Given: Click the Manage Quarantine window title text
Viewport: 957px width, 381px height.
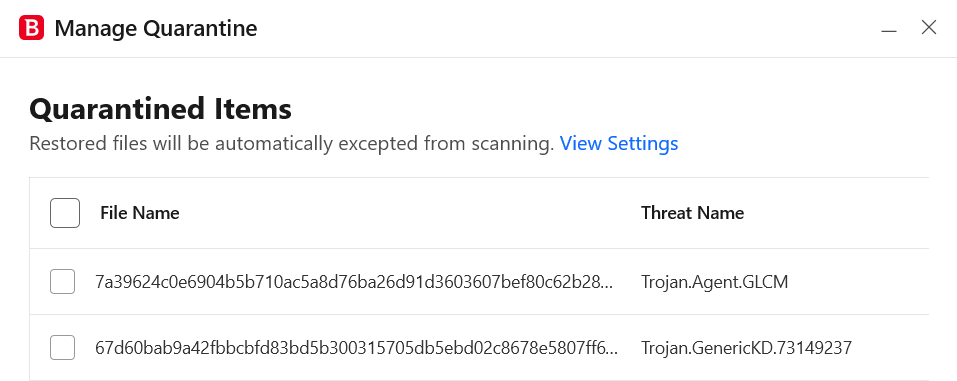Looking at the screenshot, I should coord(156,28).
